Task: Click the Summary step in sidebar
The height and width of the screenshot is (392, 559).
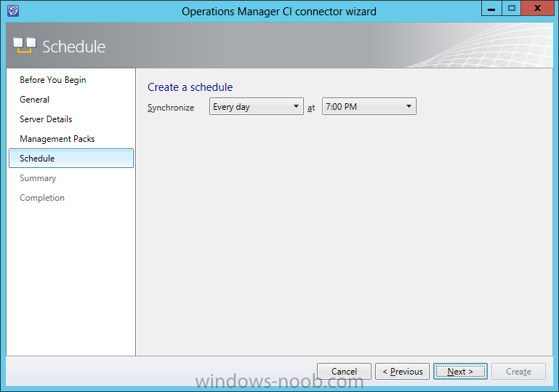Action: (38, 178)
